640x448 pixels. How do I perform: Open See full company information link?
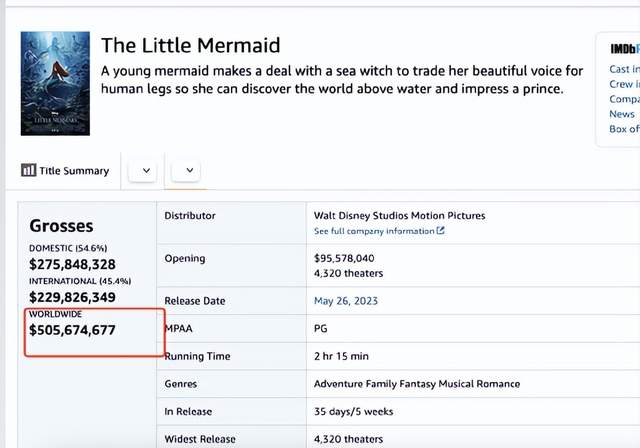[x=374, y=231]
